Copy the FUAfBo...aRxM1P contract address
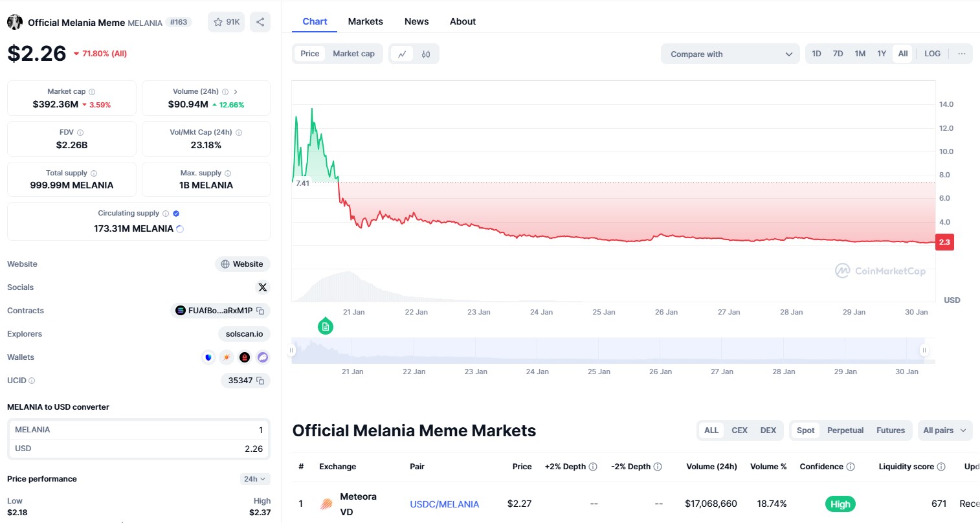The image size is (980, 523). [260, 311]
